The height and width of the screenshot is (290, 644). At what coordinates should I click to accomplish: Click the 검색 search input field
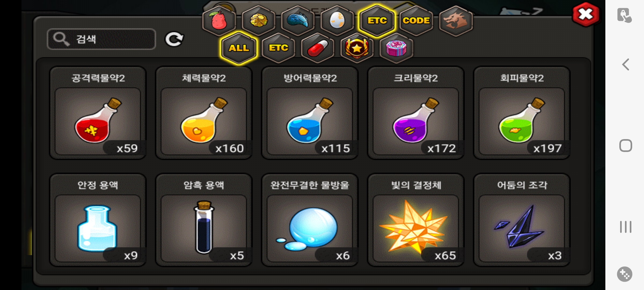pyautogui.click(x=101, y=39)
